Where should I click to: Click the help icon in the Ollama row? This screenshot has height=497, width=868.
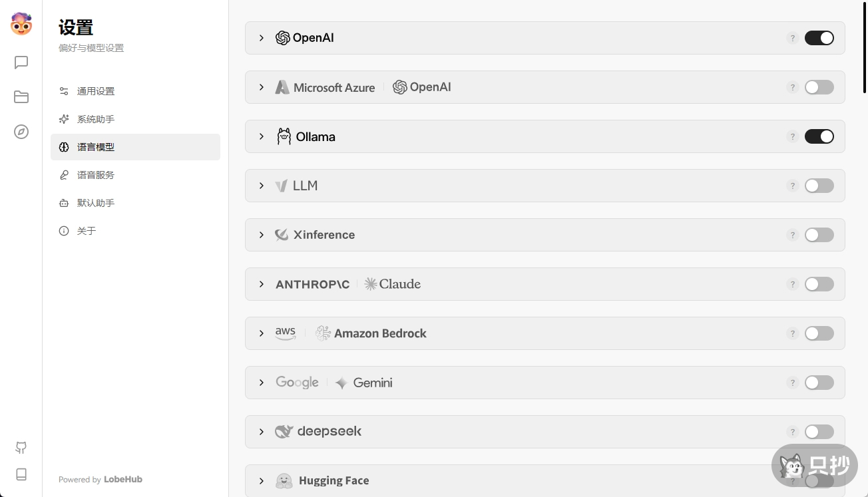[x=792, y=136]
